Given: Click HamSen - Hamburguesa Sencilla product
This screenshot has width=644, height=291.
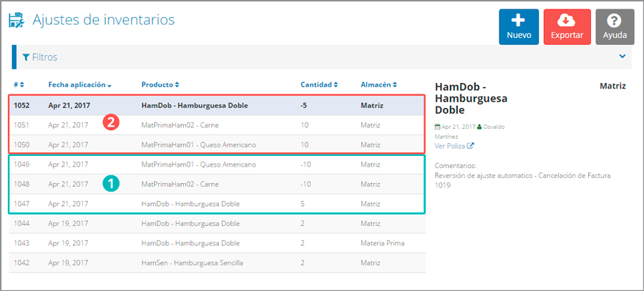Looking at the screenshot, I should pyautogui.click(x=192, y=262).
